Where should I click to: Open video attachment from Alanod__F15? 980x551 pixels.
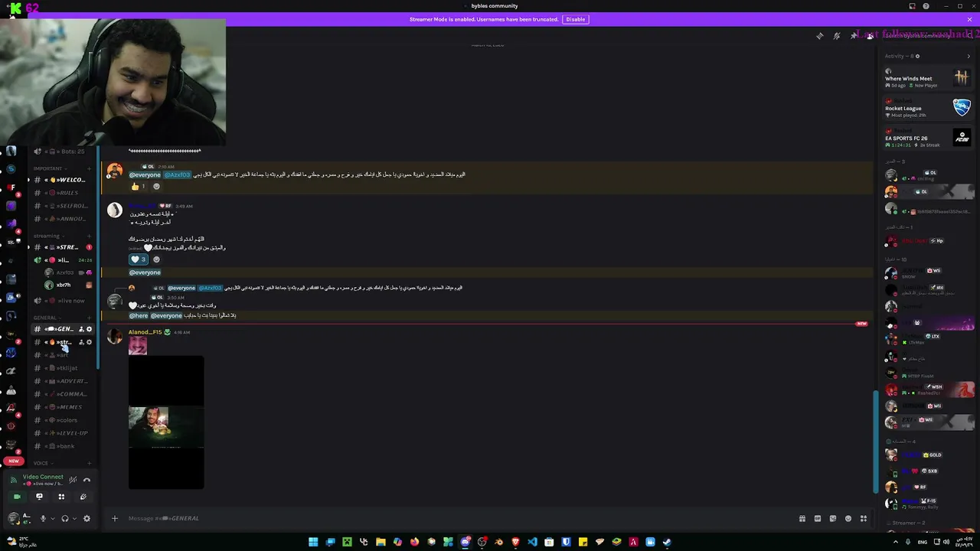166,422
